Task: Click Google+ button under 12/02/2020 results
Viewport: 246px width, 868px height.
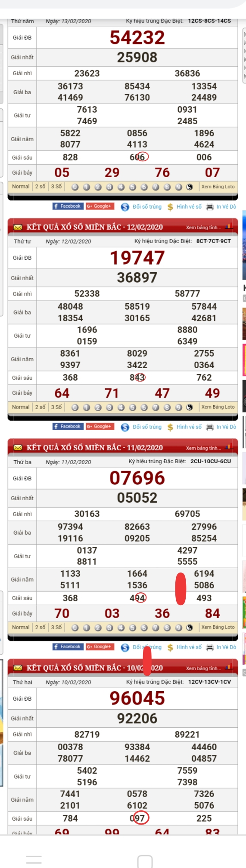Action: 100,426
